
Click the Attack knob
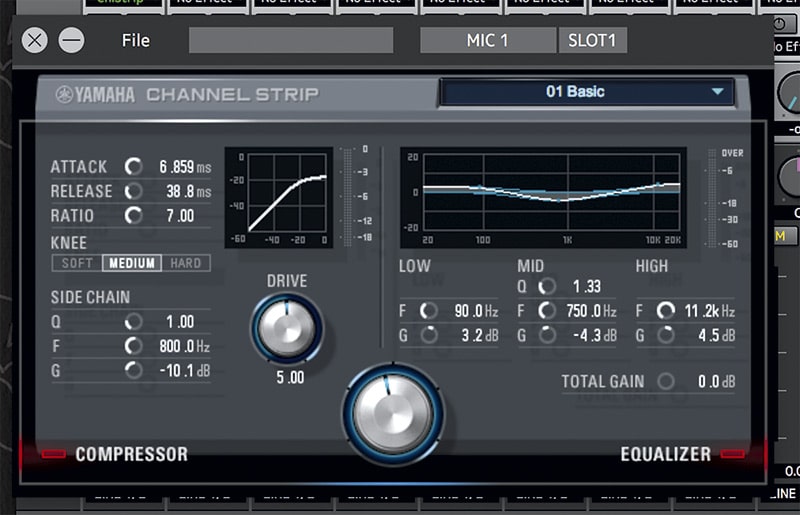[134, 166]
